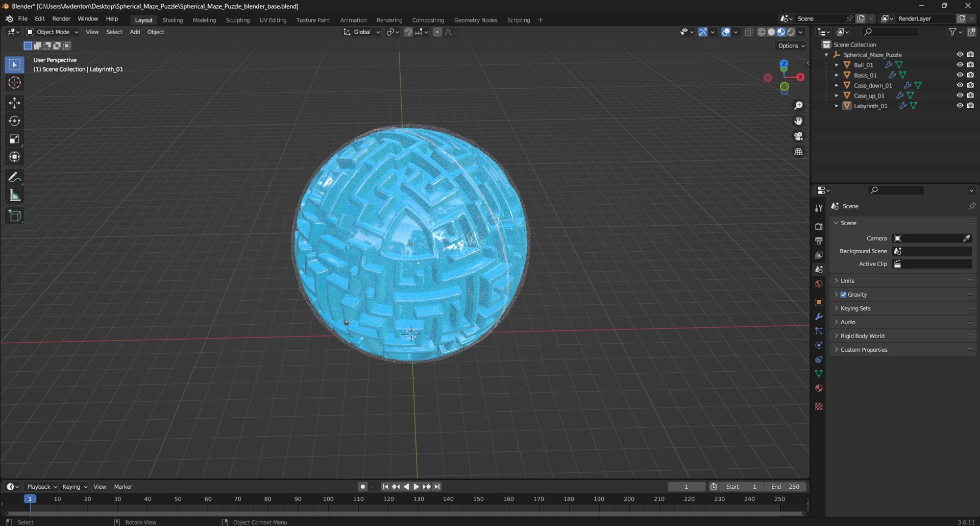Activate the Annotate tool
Image resolution: width=980 pixels, height=526 pixels.
point(14,177)
